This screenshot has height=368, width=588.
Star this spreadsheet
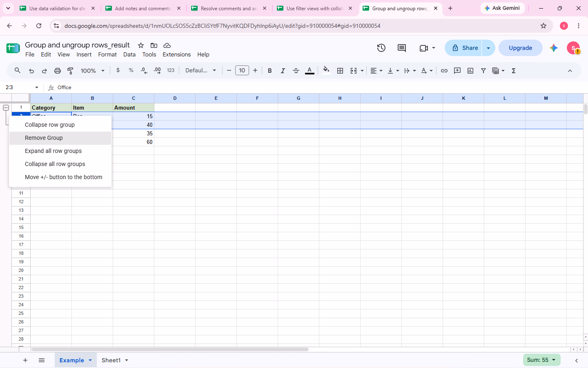141,45
